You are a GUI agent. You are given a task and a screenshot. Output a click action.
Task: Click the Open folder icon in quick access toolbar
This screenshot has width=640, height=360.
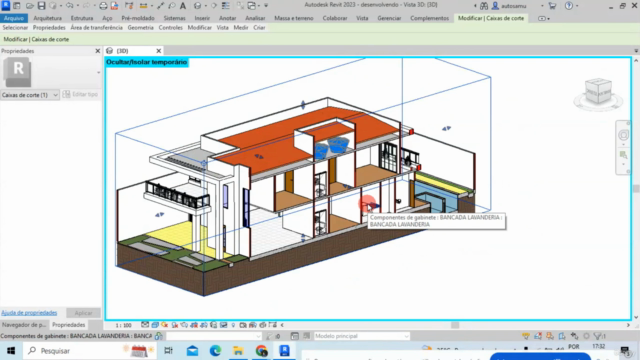(x=29, y=6)
